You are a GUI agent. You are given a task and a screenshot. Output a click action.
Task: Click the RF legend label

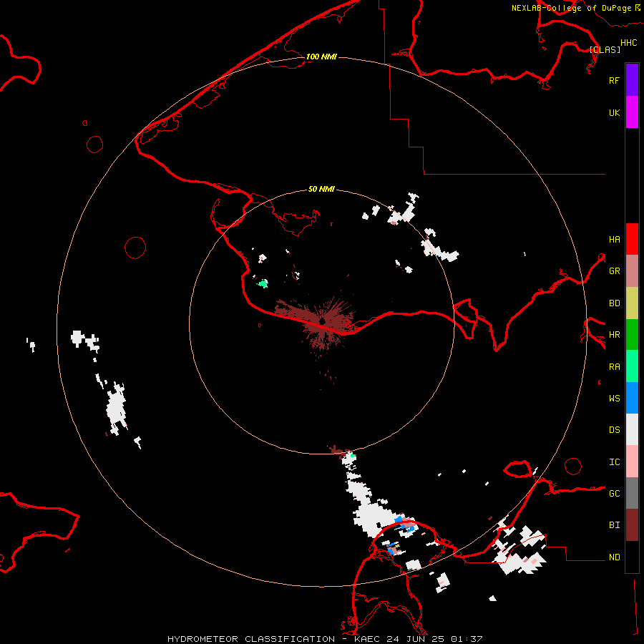(x=614, y=80)
